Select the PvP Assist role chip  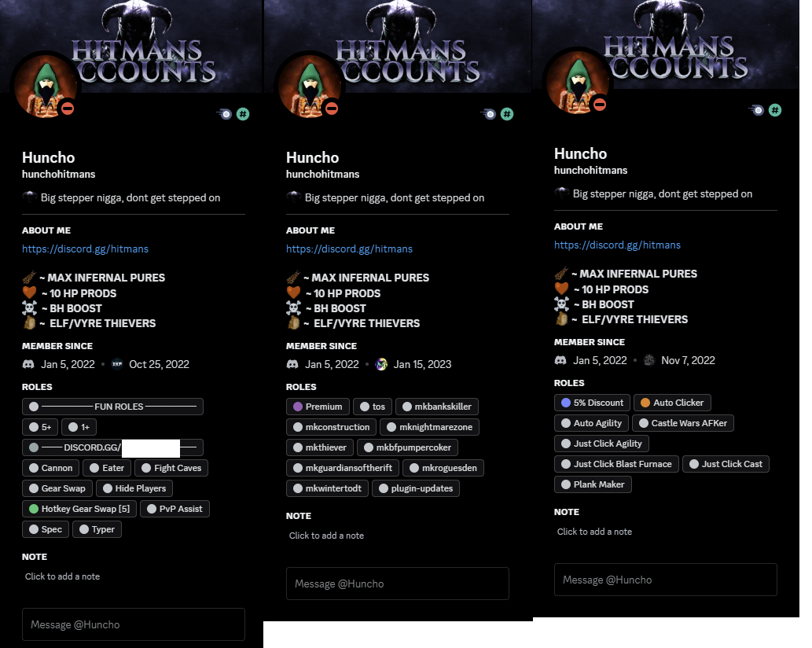(x=175, y=509)
